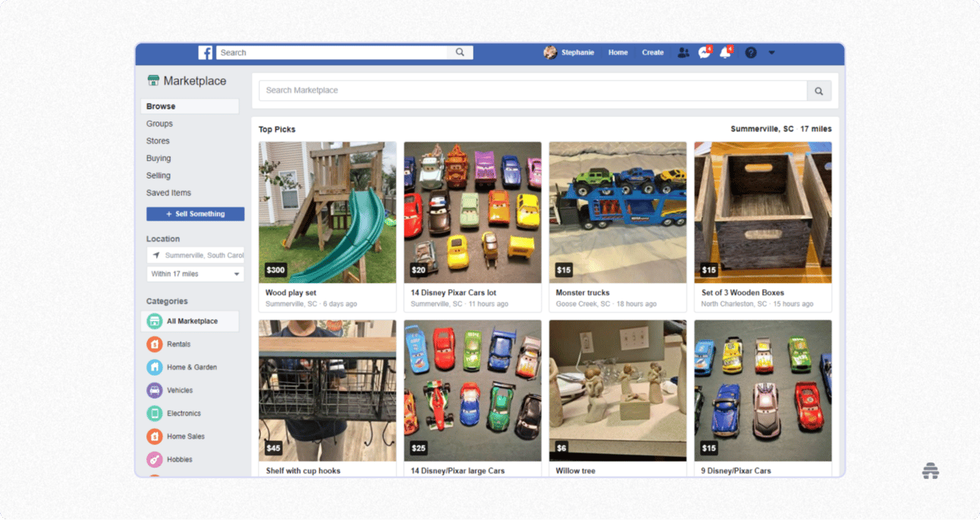This screenshot has height=520, width=980.
Task: Open Saved Items in the Marketplace sidebar
Action: [x=168, y=193]
